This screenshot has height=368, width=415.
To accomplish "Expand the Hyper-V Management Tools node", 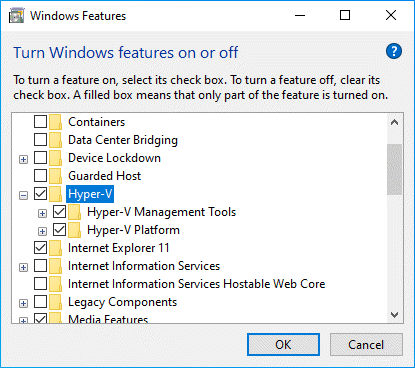I will coord(42,213).
